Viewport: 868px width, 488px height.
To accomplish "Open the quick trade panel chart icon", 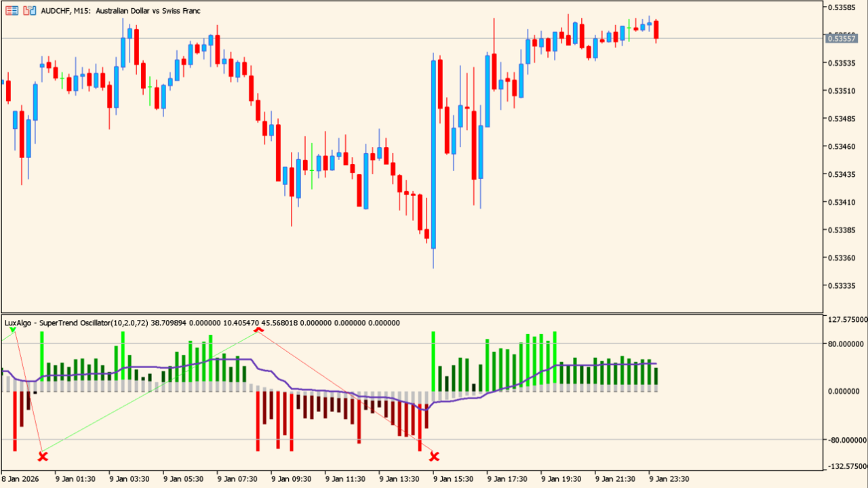I will tap(30, 11).
